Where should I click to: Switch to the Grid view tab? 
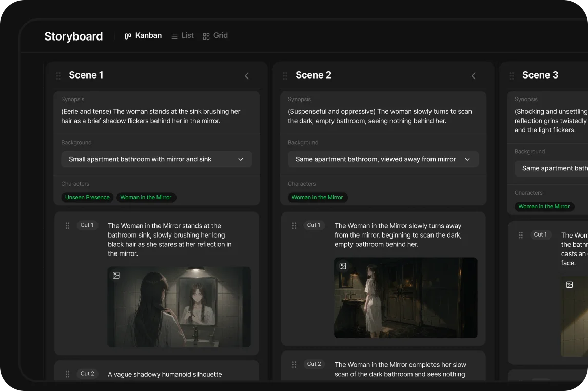[x=215, y=35]
